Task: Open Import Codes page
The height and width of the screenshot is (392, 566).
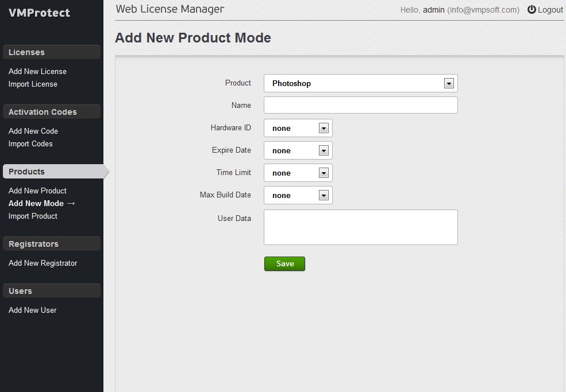Action: [30, 144]
